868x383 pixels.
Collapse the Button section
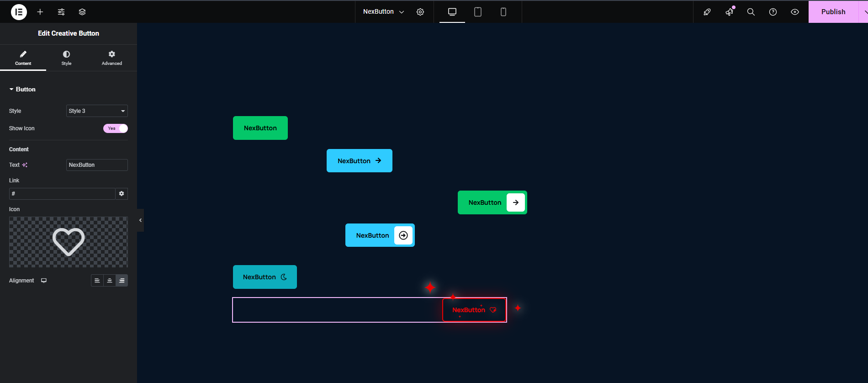pyautogui.click(x=22, y=90)
